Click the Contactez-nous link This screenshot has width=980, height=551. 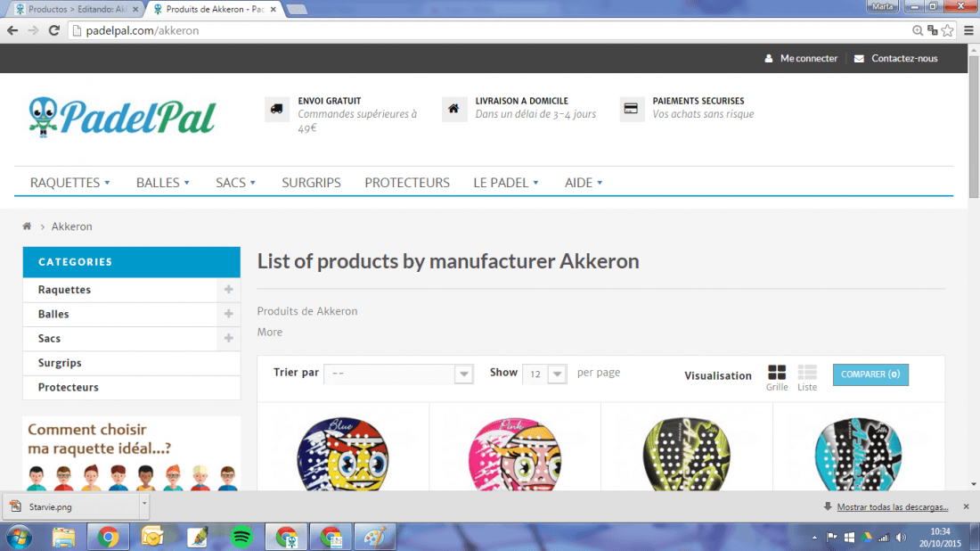pyautogui.click(x=904, y=58)
